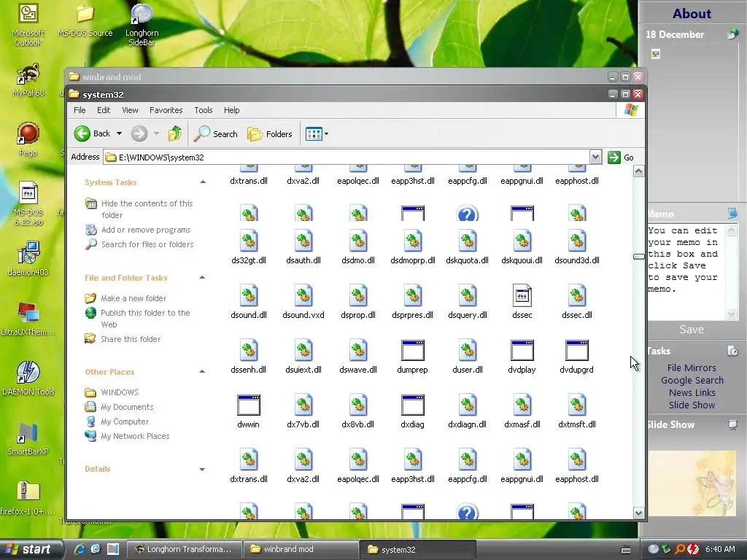
Task: Select the dumprep application icon
Action: click(x=413, y=351)
